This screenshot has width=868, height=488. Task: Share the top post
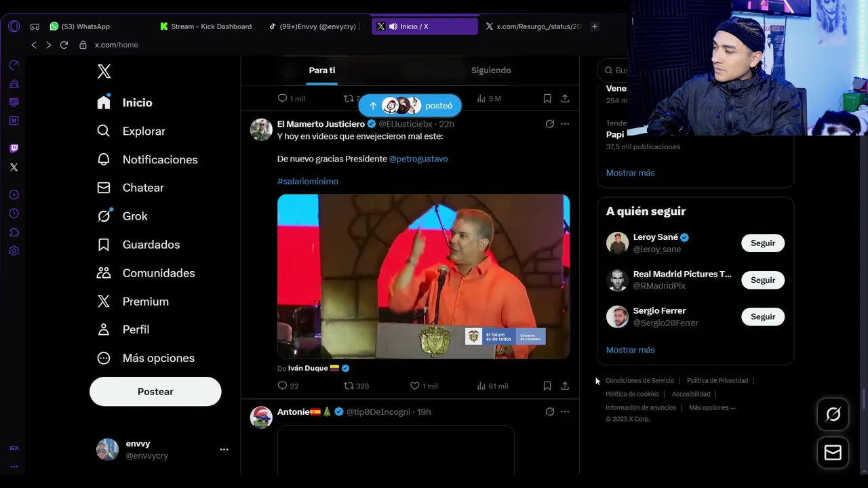(565, 98)
